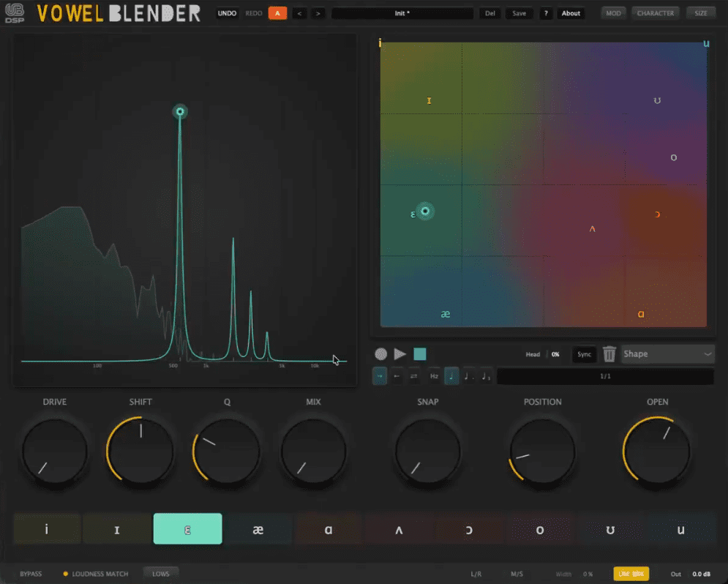The image size is (728, 584).
Task: Open the MOD tab
Action: (x=613, y=13)
